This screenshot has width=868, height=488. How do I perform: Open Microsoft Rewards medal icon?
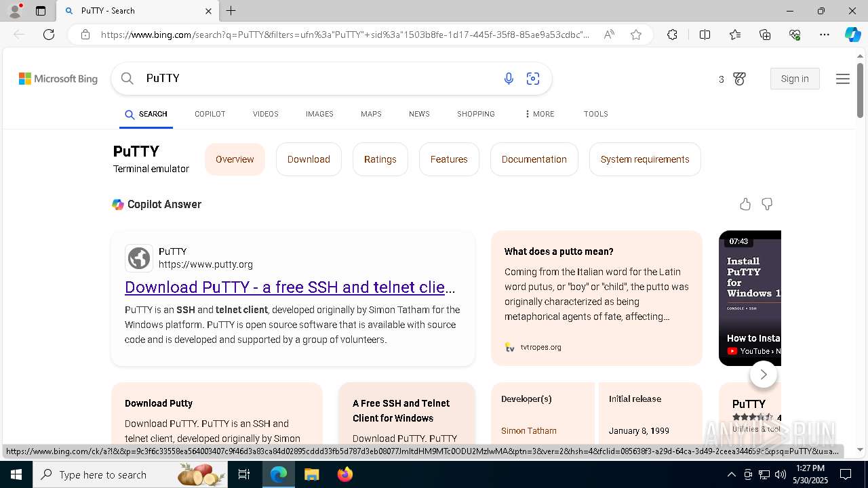(x=739, y=79)
